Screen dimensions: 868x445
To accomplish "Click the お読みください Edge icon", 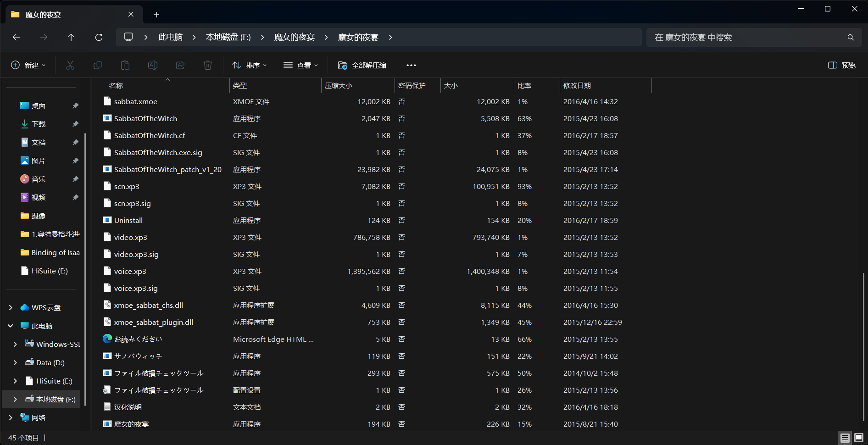I will [107, 339].
